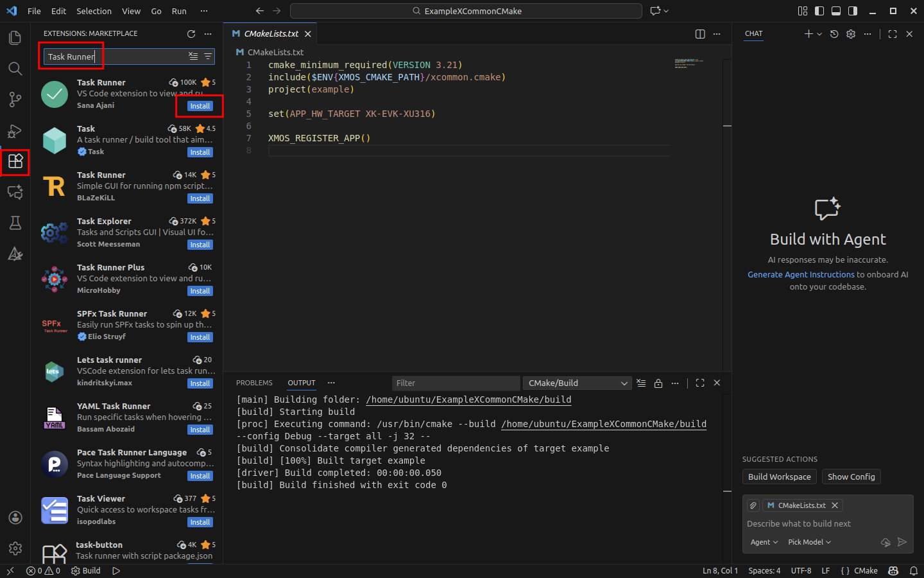This screenshot has width=924, height=578.
Task: Launch target play icon in status bar
Action: 116,570
